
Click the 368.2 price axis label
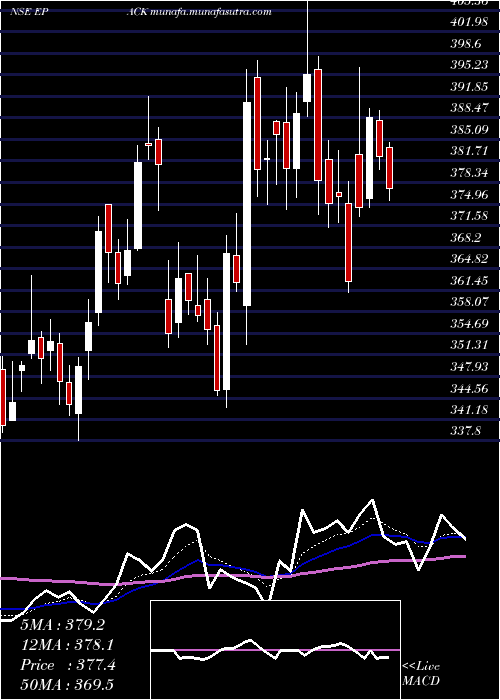point(466,238)
